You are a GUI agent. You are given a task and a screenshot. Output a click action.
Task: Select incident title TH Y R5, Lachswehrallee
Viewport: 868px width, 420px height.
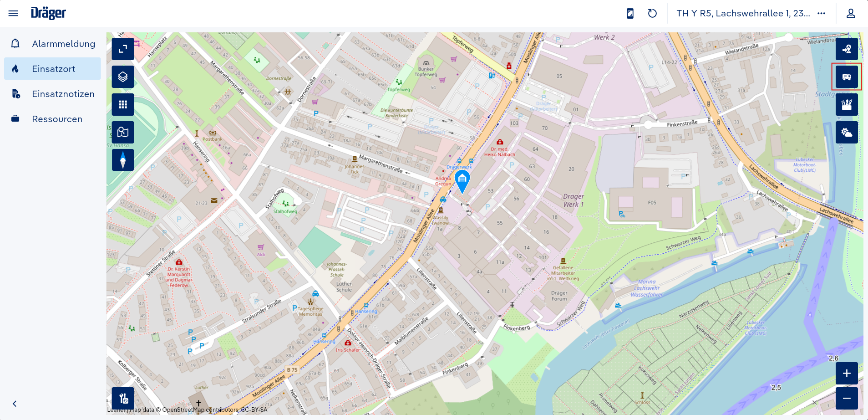[743, 13]
